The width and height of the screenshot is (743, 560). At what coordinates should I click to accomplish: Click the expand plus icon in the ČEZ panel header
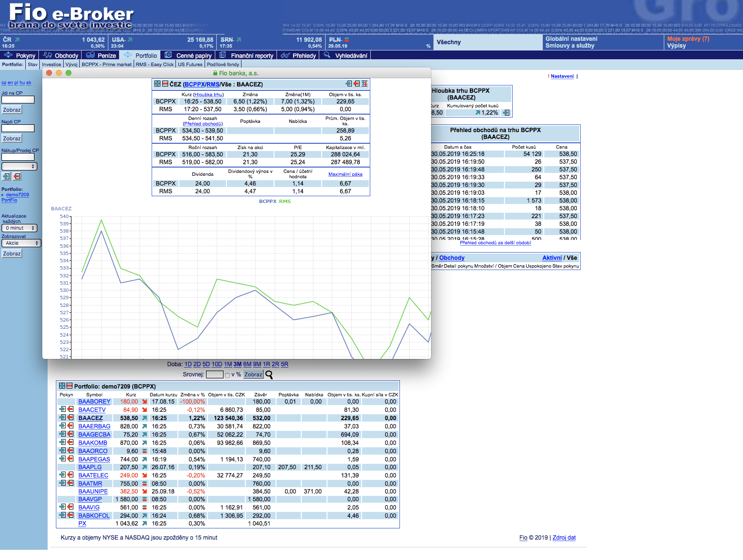[x=157, y=84]
